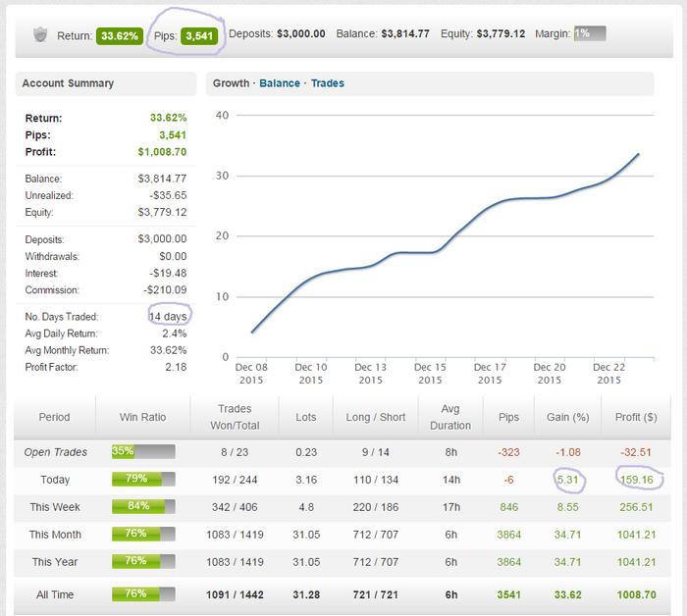Image resolution: width=687 pixels, height=616 pixels.
Task: Click Today's 192 / 244 trades cell
Action: tap(235, 480)
